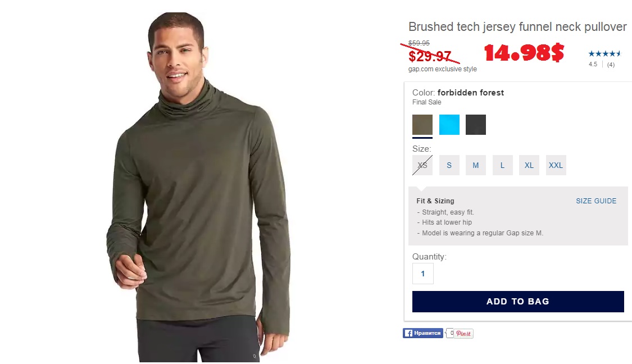Image resolution: width=632 pixels, height=364 pixels.
Task: Select size XL
Action: pyautogui.click(x=529, y=165)
